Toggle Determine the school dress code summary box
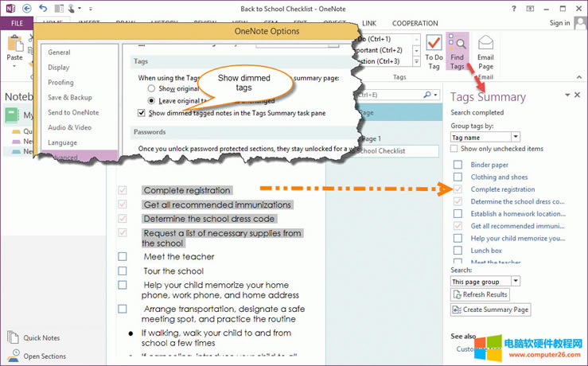 point(458,201)
